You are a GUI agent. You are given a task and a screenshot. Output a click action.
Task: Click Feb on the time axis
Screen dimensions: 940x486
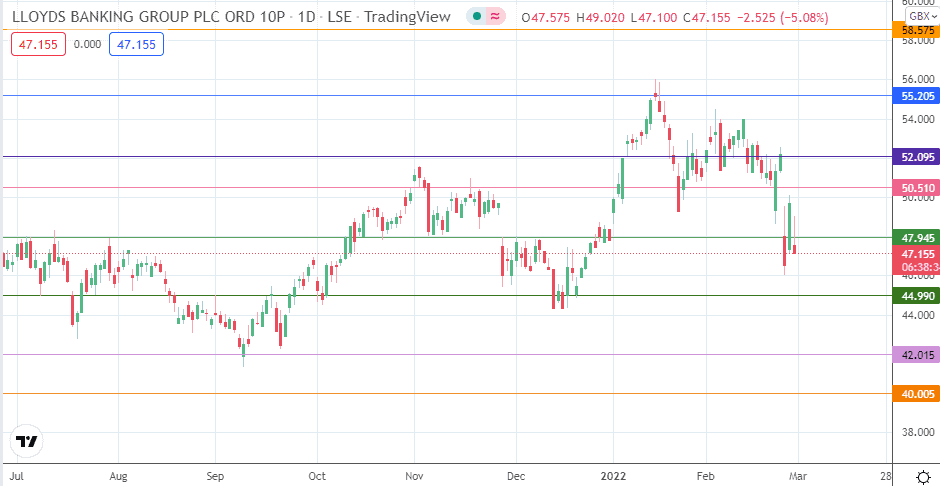pyautogui.click(x=706, y=476)
